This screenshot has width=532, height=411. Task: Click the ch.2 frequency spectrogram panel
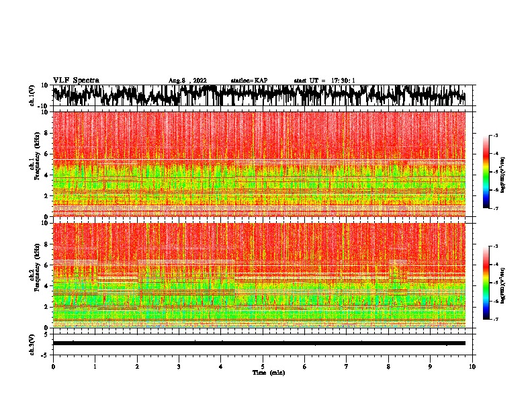[x=259, y=275]
